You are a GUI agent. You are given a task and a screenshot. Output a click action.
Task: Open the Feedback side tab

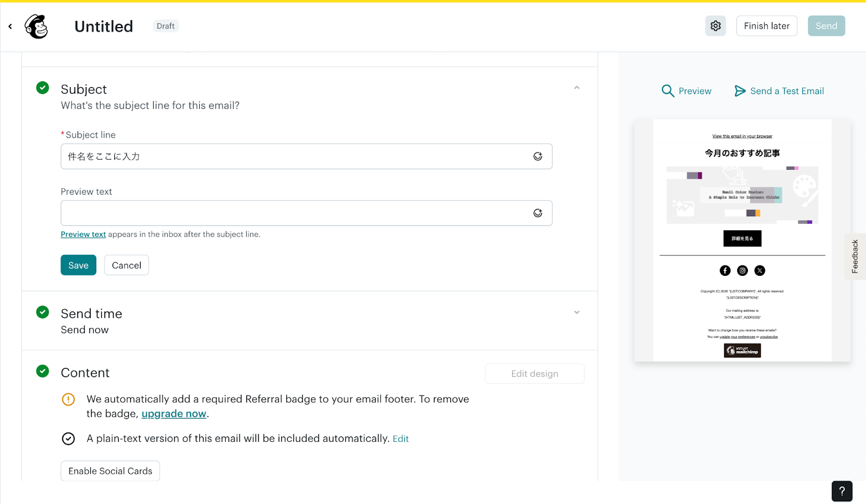(x=855, y=256)
